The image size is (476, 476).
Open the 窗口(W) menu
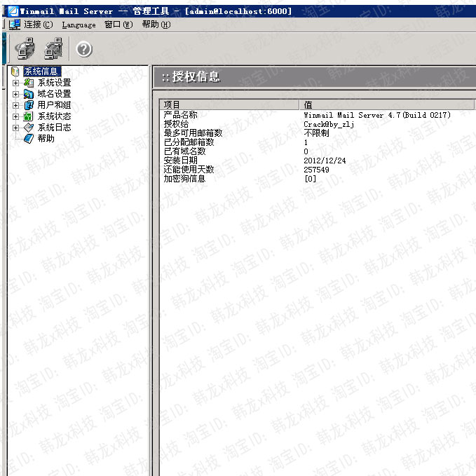118,25
